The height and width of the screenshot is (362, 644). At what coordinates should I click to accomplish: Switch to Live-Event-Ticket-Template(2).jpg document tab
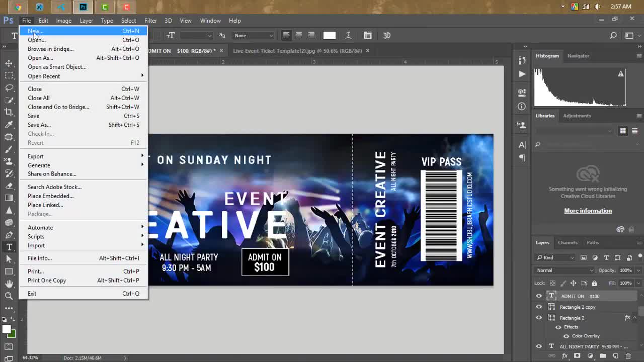[x=297, y=51]
